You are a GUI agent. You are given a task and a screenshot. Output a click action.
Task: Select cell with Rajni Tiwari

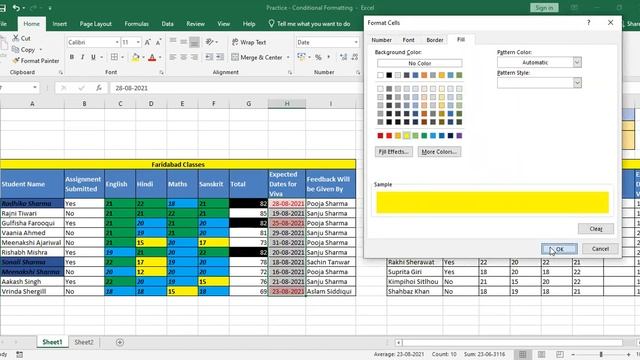[x=32, y=213]
